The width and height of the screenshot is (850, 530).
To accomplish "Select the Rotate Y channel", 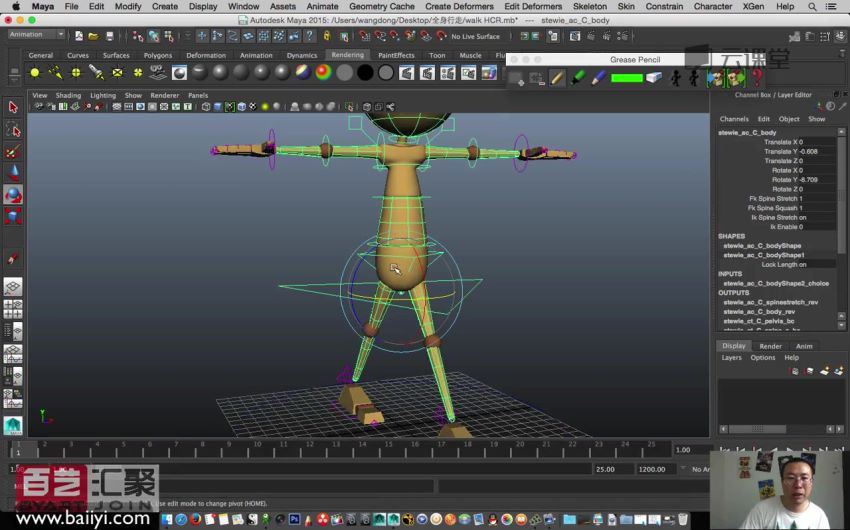I will (776, 180).
